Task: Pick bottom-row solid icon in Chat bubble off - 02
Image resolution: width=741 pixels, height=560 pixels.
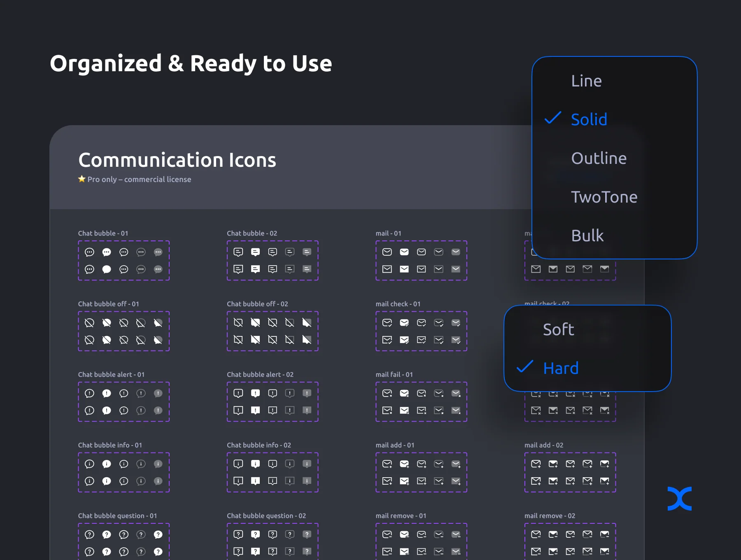Action: tap(256, 340)
